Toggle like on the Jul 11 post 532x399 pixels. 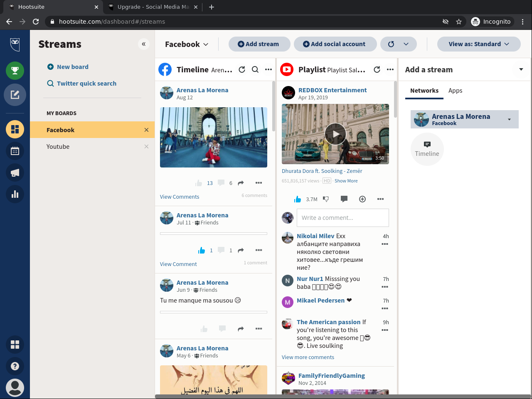point(202,250)
